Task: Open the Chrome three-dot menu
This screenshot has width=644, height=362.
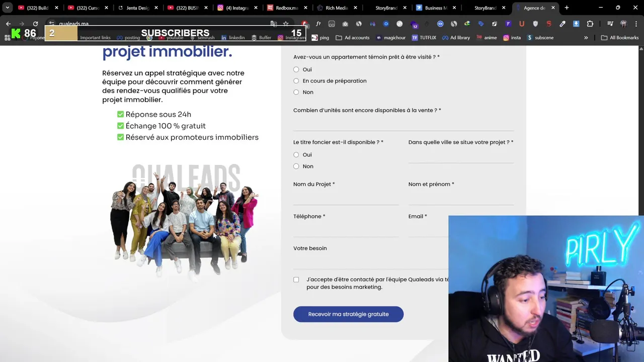Action: [636, 24]
